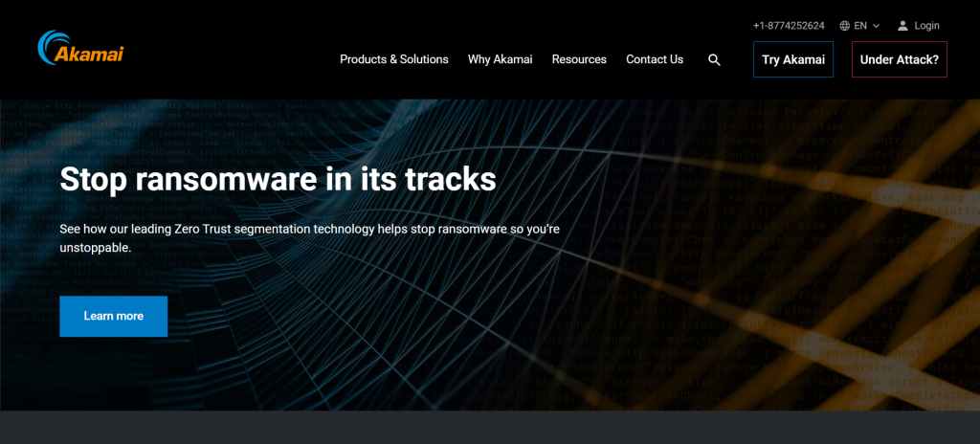Click the globe language icon
The width and height of the screenshot is (980, 444).
[x=844, y=26]
